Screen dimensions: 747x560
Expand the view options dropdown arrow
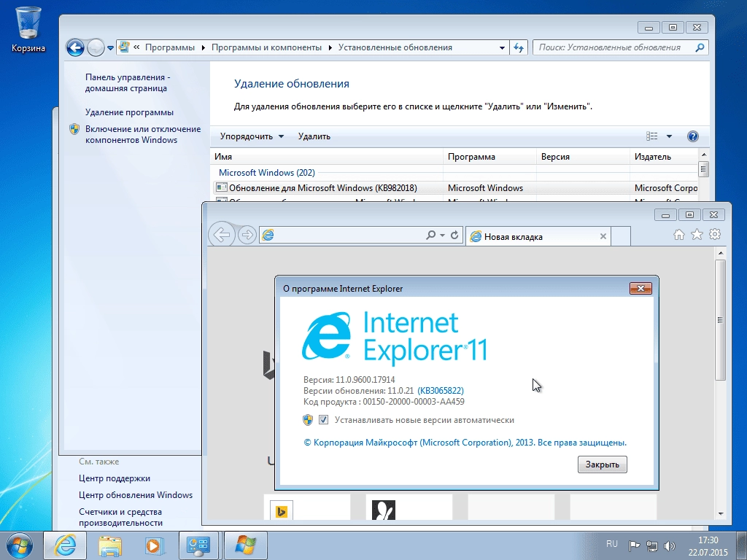coord(669,136)
